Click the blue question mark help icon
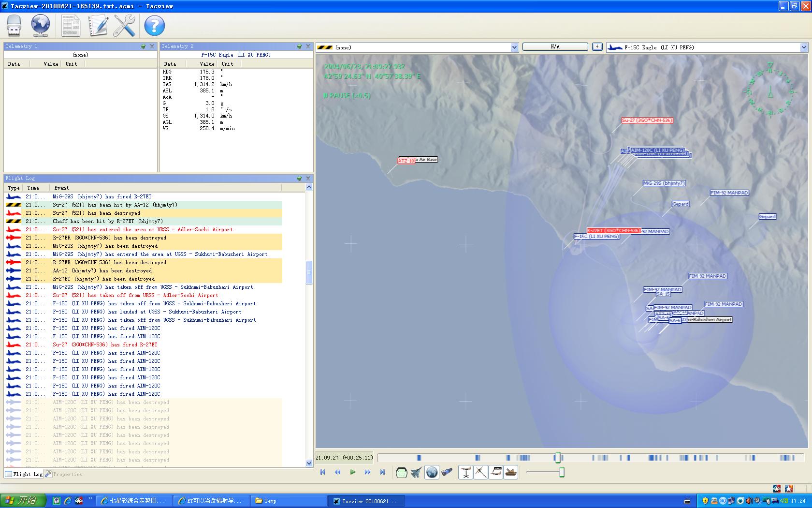The height and width of the screenshot is (508, 812). click(x=155, y=26)
